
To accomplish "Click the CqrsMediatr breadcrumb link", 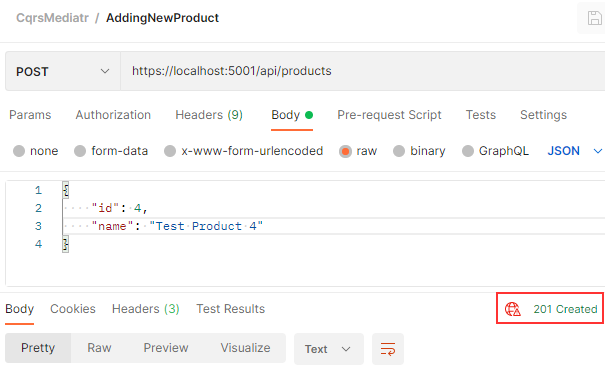I will point(52,18).
